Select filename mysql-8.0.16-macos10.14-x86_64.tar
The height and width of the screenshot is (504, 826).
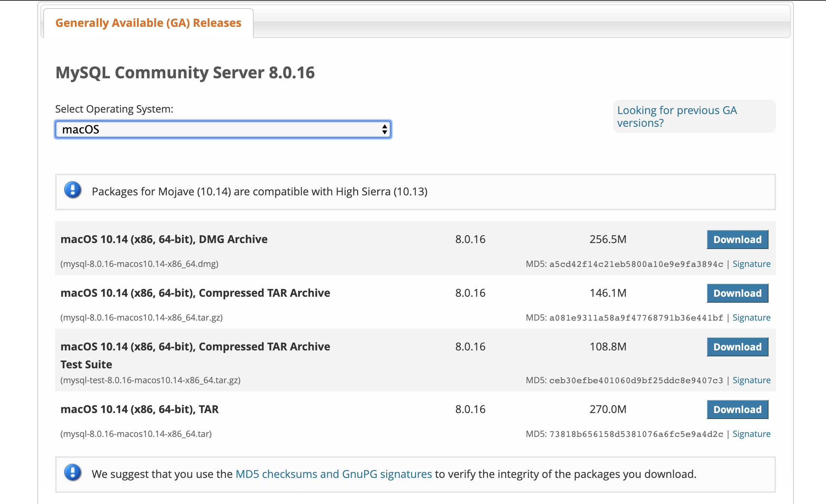[x=136, y=434]
